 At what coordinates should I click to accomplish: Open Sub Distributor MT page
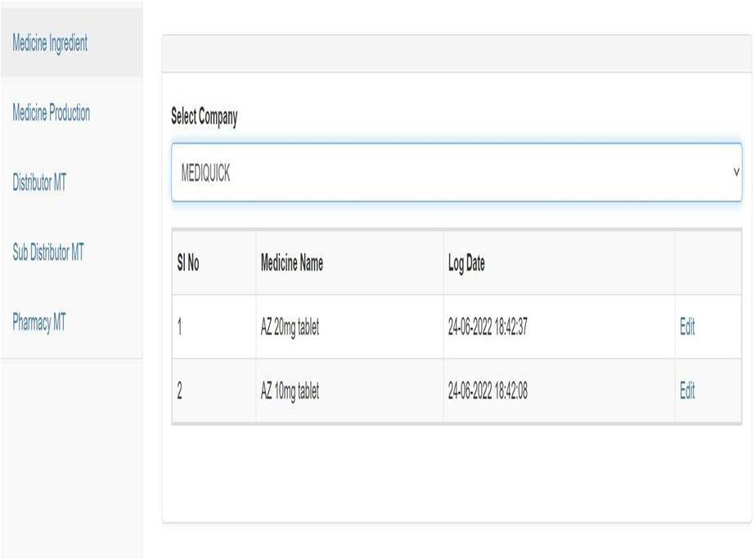tap(48, 252)
